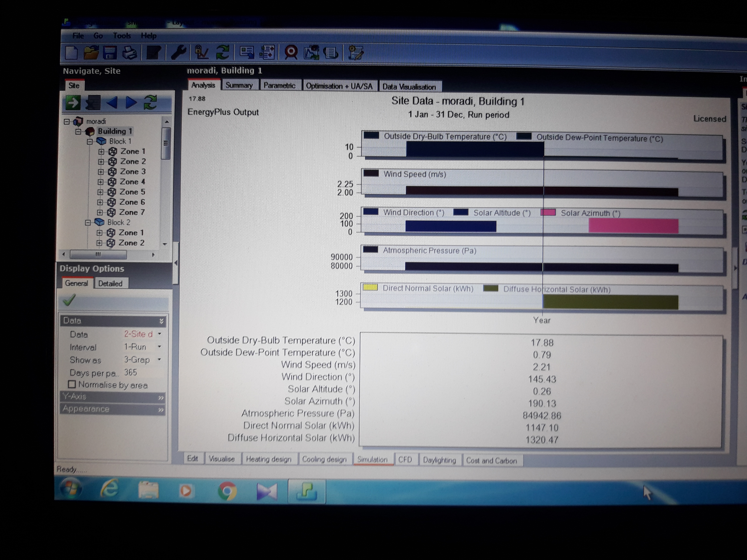
Task: Open the Optimisation + UA/SA tab
Action: pyautogui.click(x=339, y=86)
